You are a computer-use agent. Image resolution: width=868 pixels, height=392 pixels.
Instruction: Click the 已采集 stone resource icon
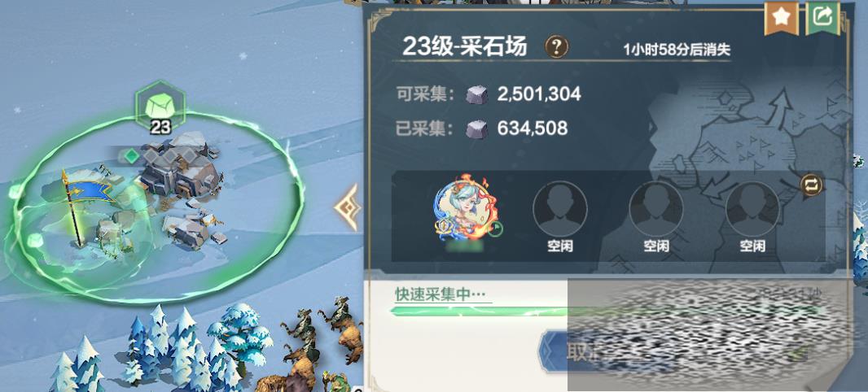click(476, 129)
